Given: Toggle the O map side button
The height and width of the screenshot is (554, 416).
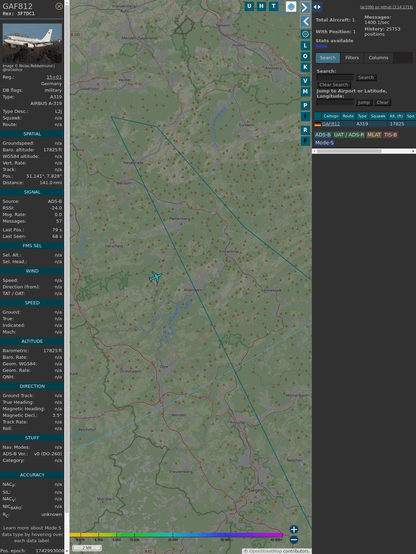Looking at the screenshot, I should pos(305,57).
